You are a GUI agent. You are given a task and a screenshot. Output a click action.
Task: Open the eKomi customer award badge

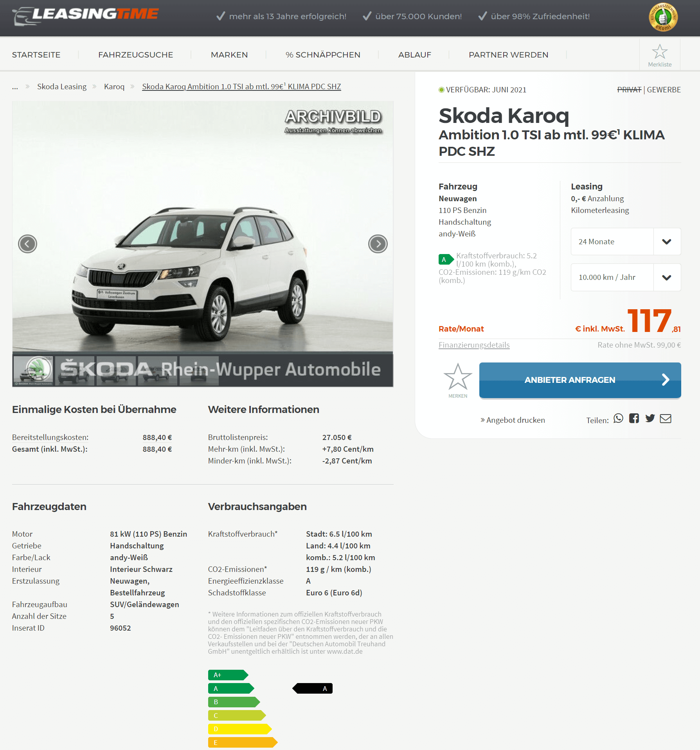pos(663,17)
